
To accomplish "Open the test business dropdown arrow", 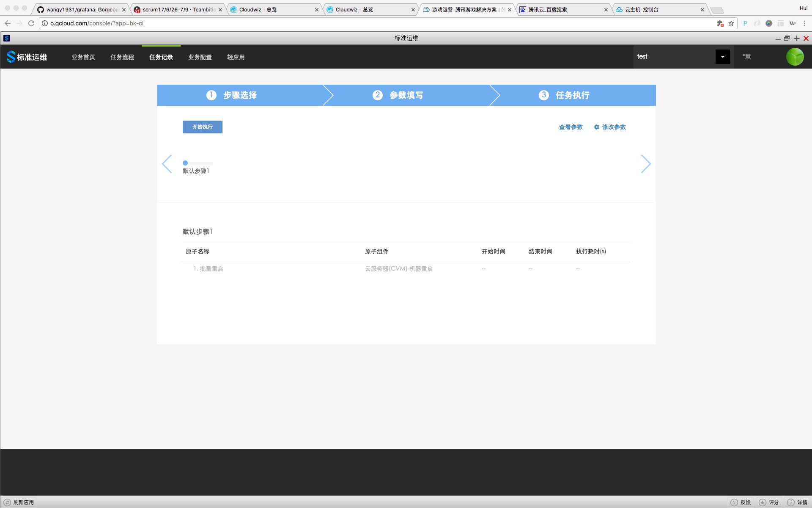I will click(x=722, y=57).
